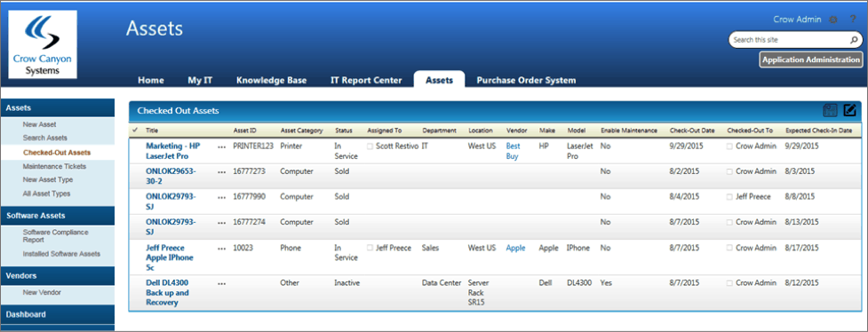
Task: Open the Crow Admin user menu
Action: click(797, 20)
